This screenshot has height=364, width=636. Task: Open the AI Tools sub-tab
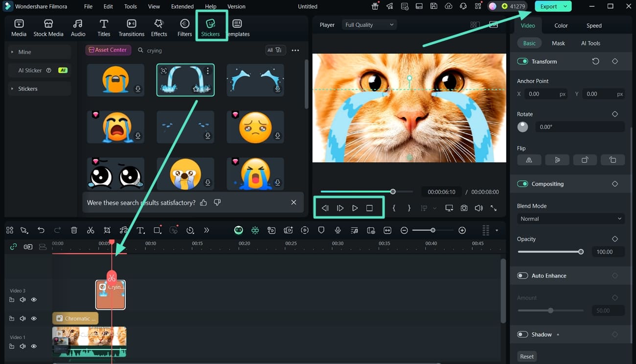[x=591, y=43]
